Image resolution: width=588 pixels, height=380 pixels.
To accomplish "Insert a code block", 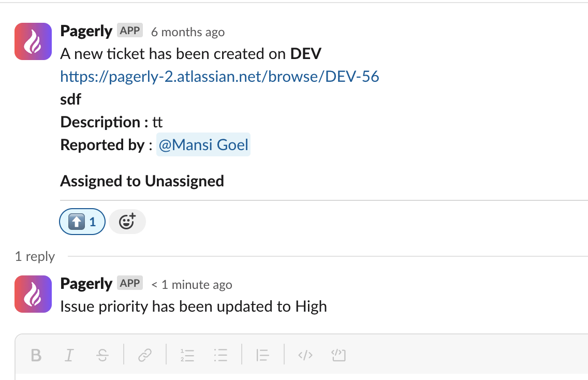I will point(339,355).
